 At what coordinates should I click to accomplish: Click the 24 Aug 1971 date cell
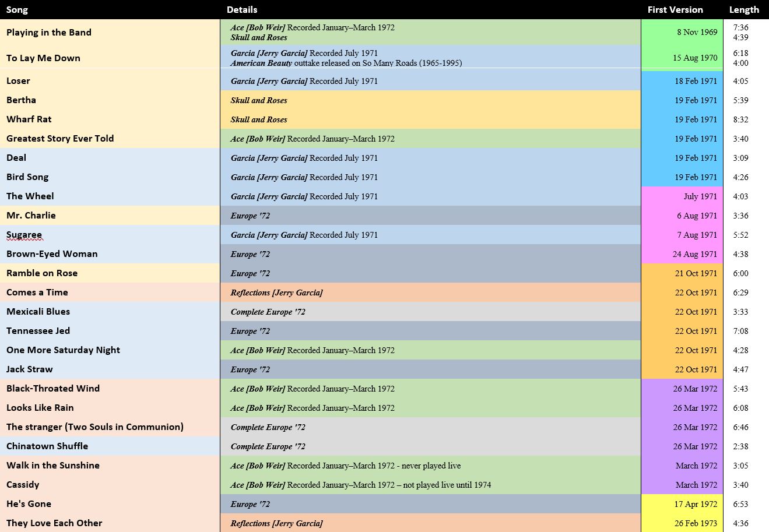(x=682, y=253)
